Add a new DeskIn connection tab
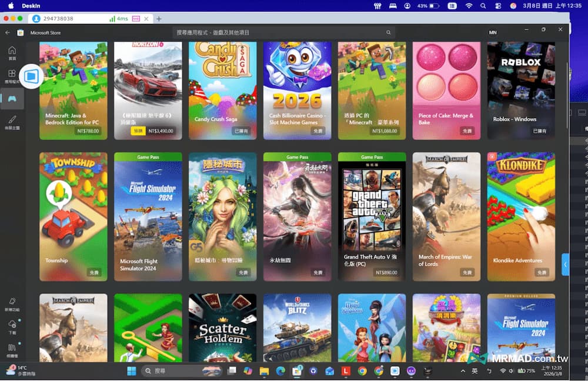This screenshot has width=588, height=381. [159, 19]
